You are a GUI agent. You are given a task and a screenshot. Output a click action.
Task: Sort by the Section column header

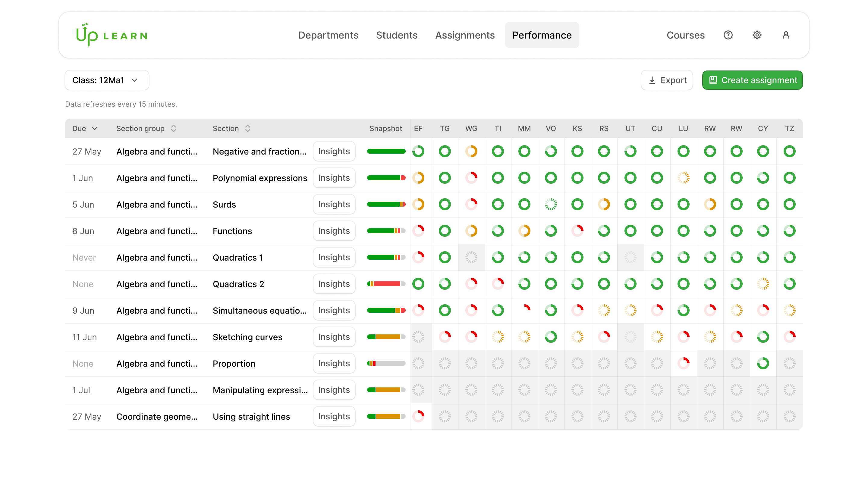pyautogui.click(x=231, y=128)
